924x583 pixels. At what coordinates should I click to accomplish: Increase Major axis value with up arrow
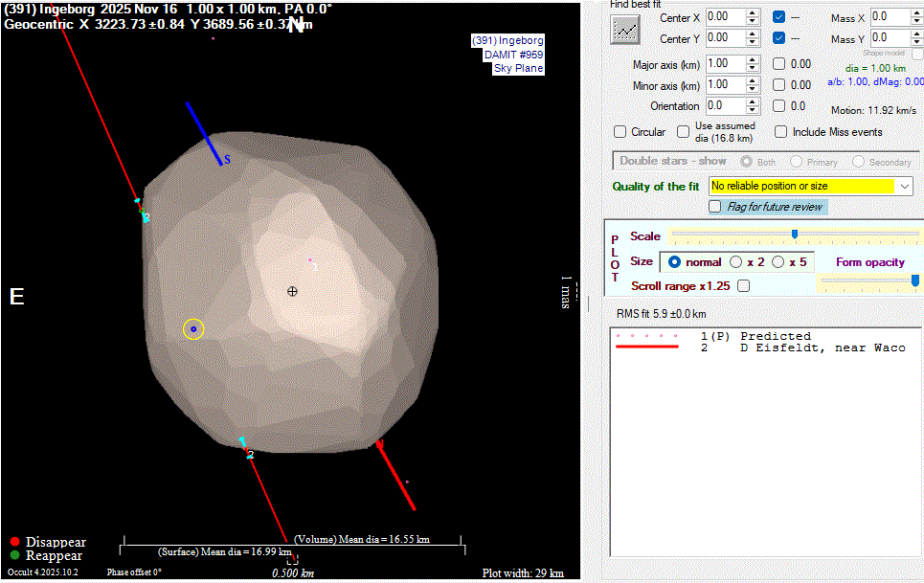753,59
